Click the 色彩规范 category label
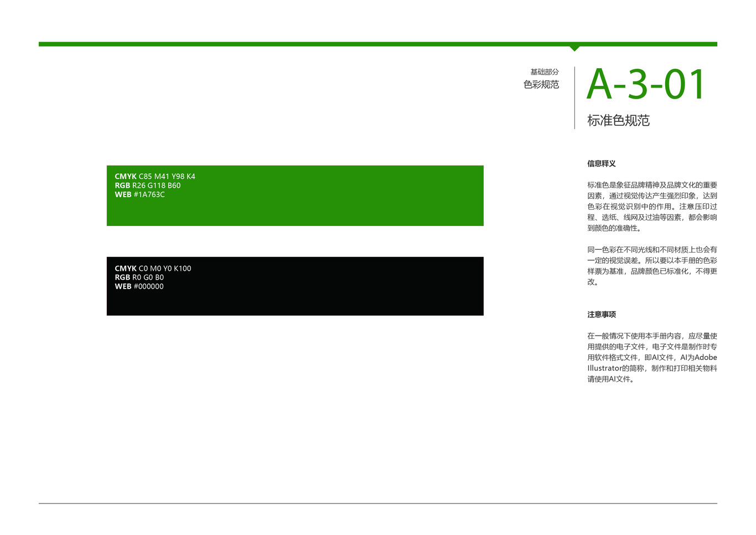Image resolution: width=756 pixels, height=535 pixels. coord(541,84)
